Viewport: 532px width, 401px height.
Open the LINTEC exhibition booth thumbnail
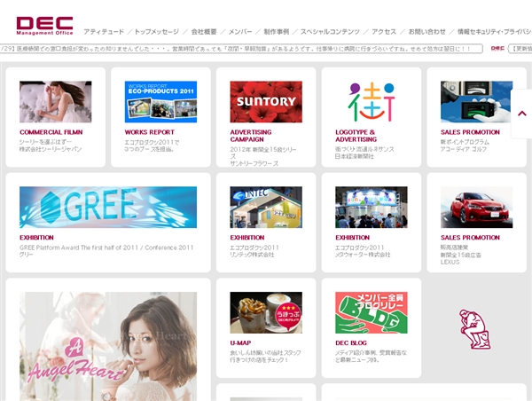coord(266,207)
